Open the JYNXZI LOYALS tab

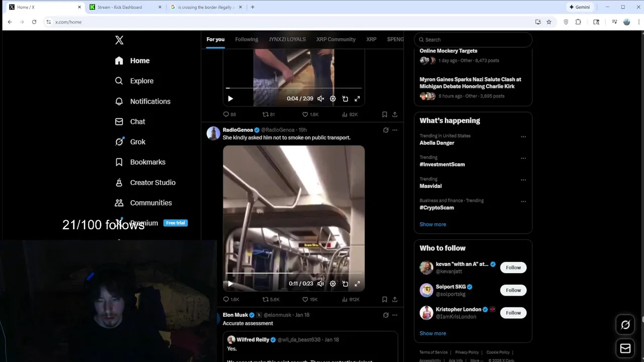coord(287,39)
